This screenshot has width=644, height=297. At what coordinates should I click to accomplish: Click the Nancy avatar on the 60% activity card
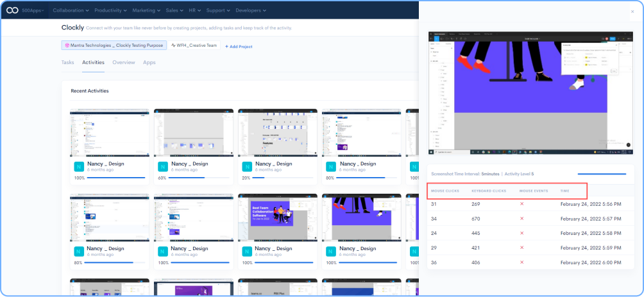162,166
